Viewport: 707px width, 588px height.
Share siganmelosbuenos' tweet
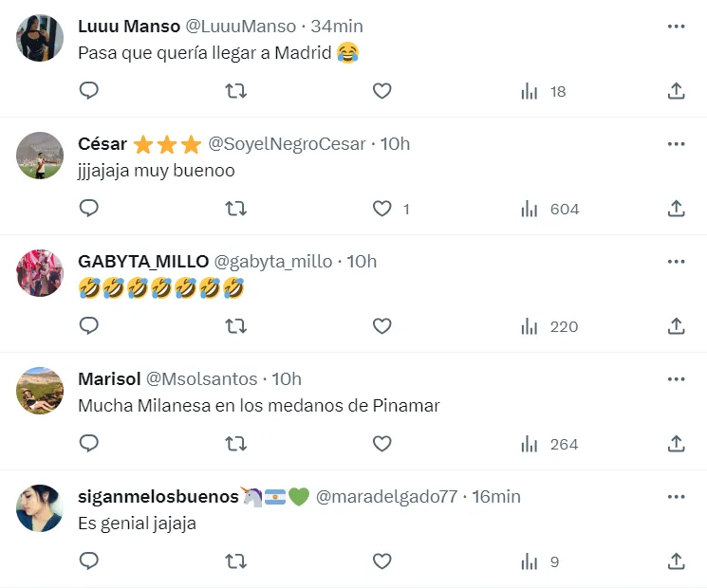(x=676, y=561)
